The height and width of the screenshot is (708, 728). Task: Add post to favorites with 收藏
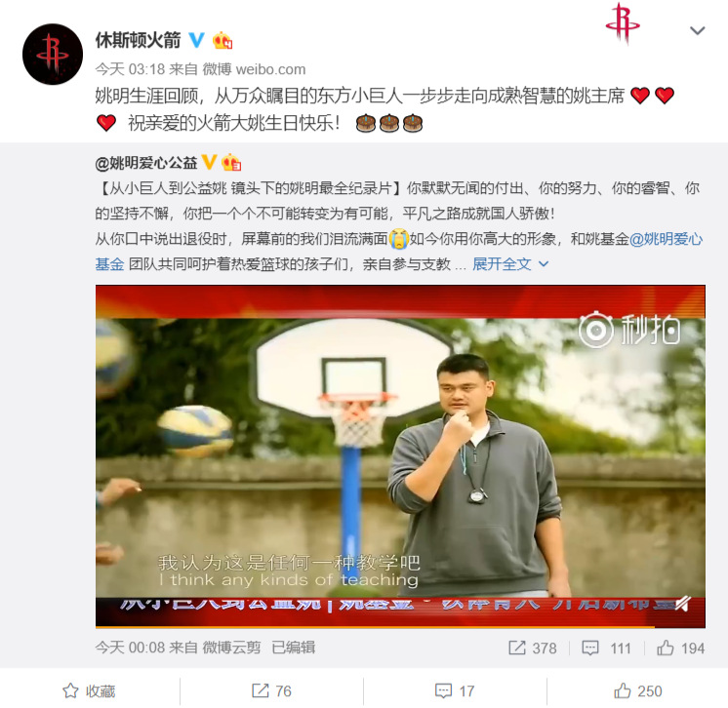coord(89,690)
